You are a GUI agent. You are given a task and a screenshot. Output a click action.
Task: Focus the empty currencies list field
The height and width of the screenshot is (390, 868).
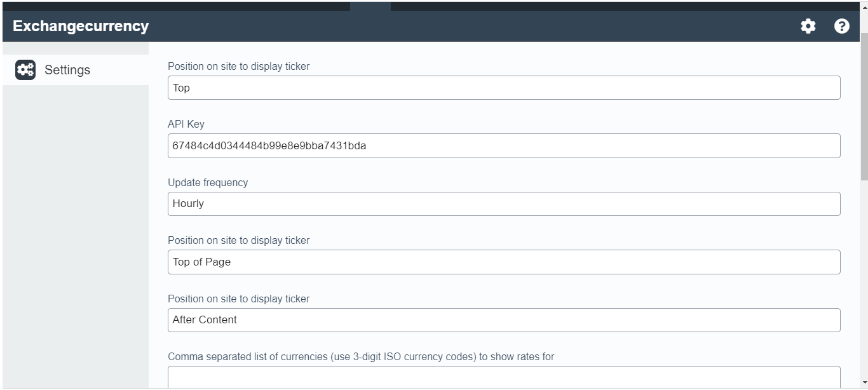click(x=503, y=377)
